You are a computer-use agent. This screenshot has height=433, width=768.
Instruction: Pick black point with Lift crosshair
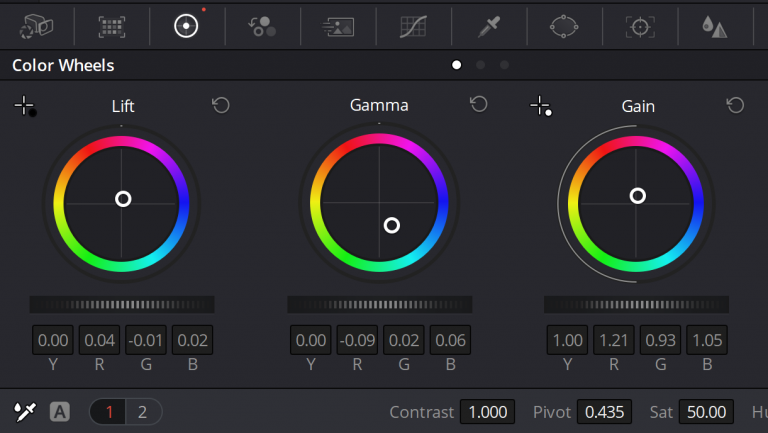click(x=25, y=106)
